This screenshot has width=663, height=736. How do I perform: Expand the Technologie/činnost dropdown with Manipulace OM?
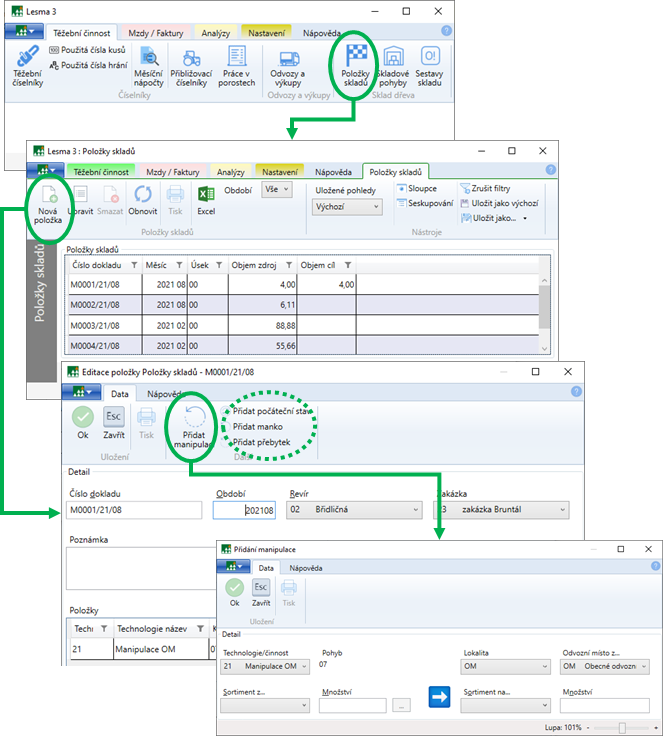coord(264,667)
